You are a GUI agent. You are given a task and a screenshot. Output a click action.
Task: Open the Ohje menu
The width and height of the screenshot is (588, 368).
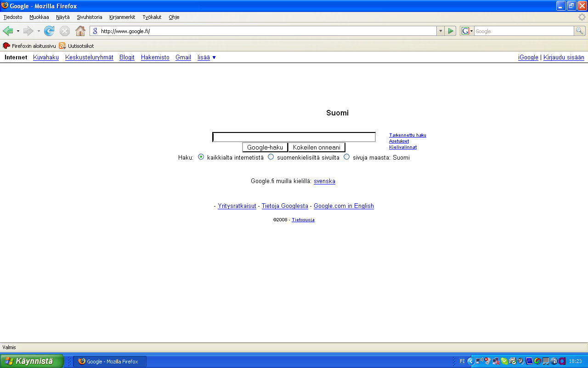(174, 17)
